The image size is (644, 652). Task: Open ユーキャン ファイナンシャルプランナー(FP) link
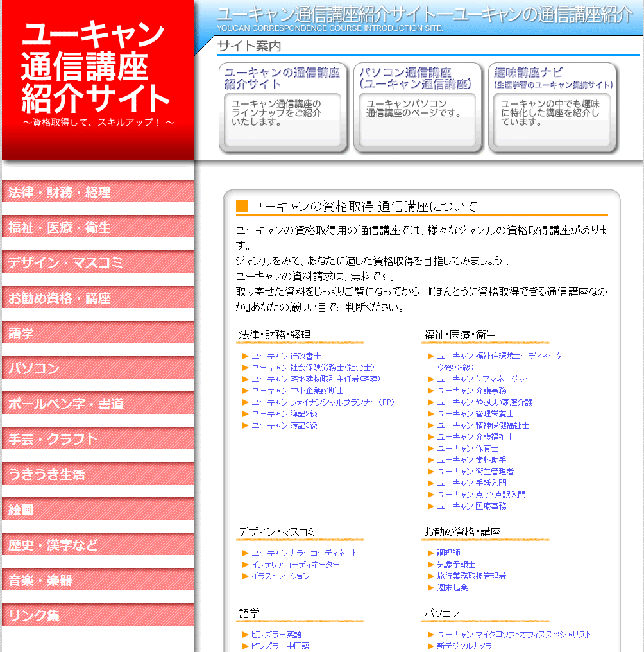pyautogui.click(x=323, y=402)
